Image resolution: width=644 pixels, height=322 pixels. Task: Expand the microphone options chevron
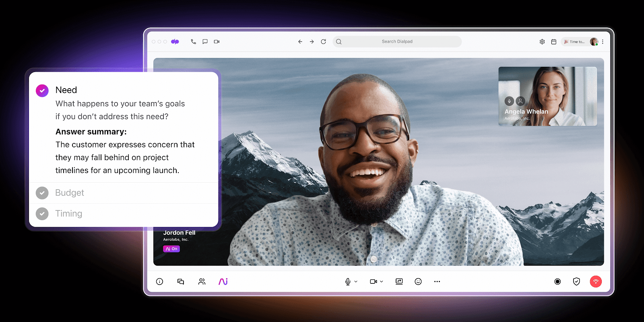[356, 281]
